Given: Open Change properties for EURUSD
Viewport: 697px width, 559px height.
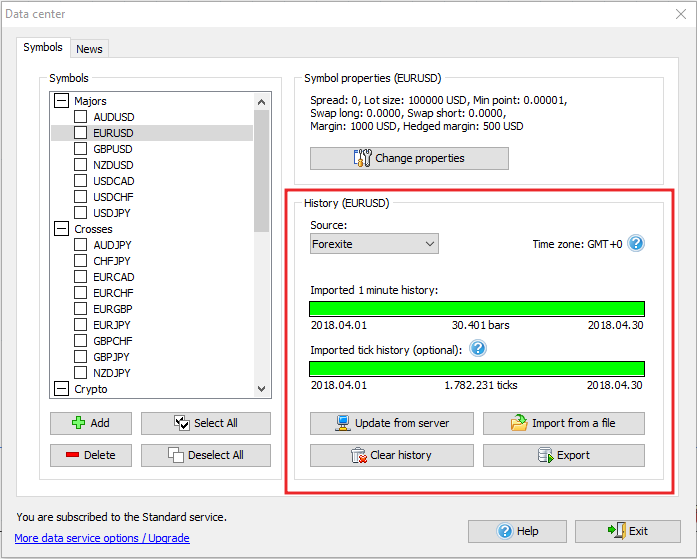Looking at the screenshot, I should pyautogui.click(x=409, y=158).
